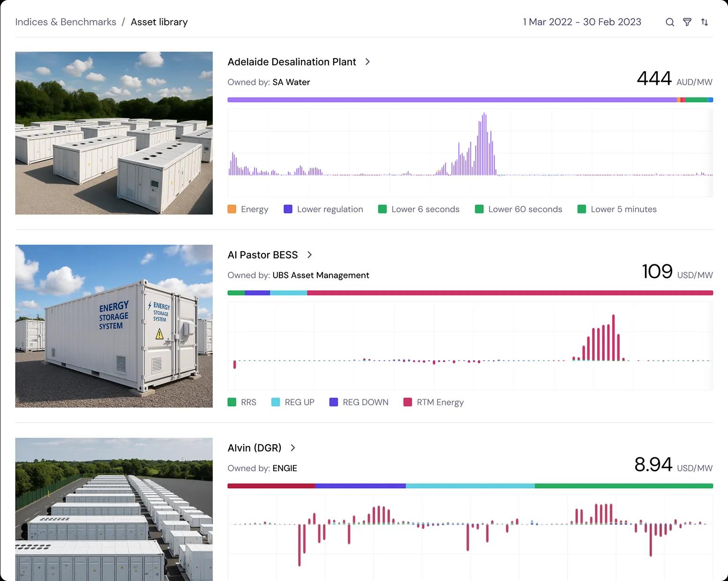Screen dimensions: 728x581
Task: Toggle the Energy legend series
Action: 248,209
